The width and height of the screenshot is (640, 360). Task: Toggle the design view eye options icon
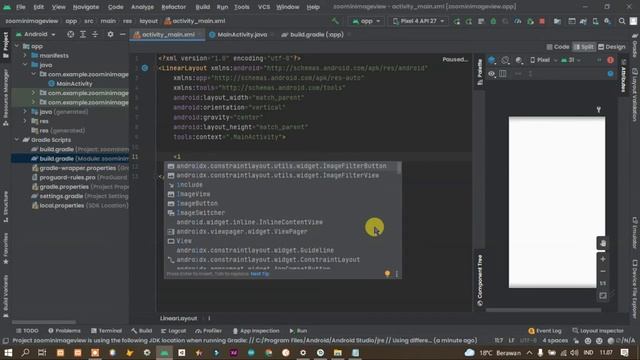pyautogui.click(x=491, y=74)
